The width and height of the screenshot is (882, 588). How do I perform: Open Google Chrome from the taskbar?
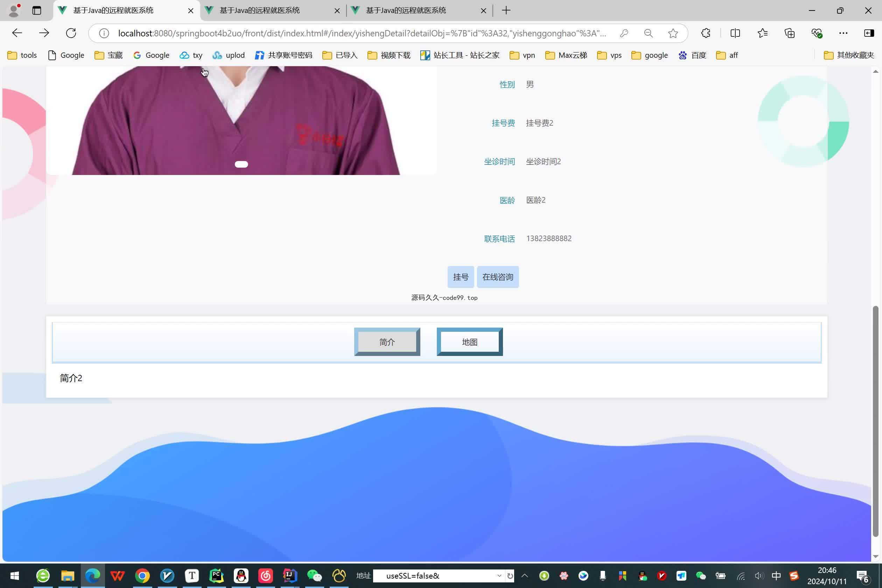pos(142,575)
